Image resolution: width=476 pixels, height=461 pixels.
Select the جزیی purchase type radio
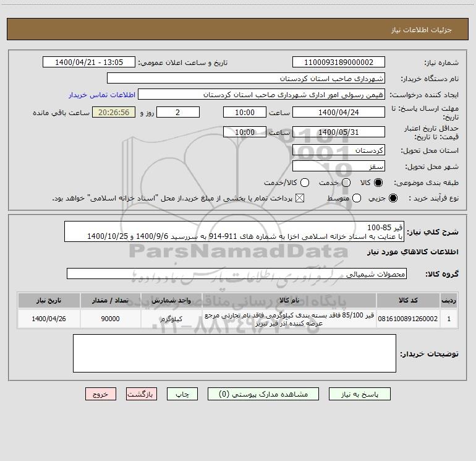[x=393, y=198]
